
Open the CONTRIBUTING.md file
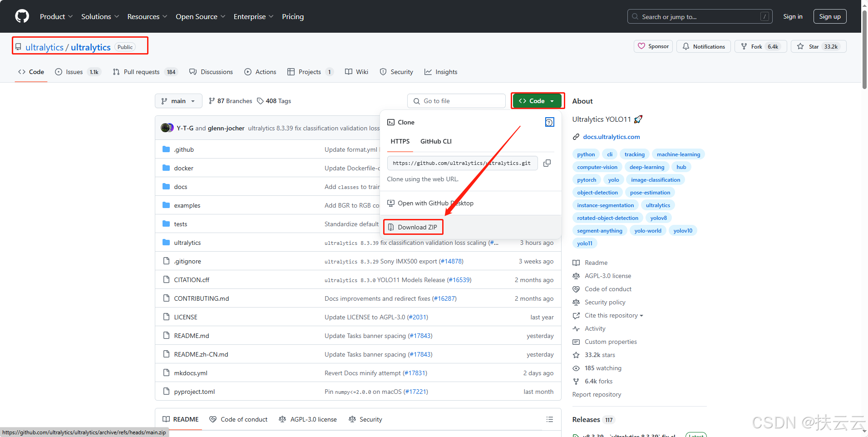pyautogui.click(x=202, y=298)
